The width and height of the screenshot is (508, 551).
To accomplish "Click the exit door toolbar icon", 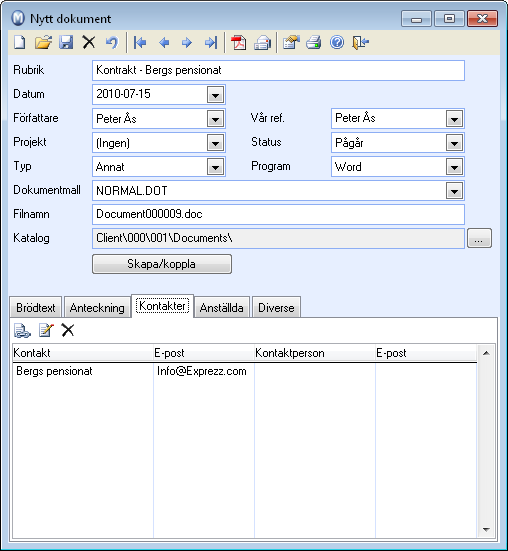I will 360,43.
